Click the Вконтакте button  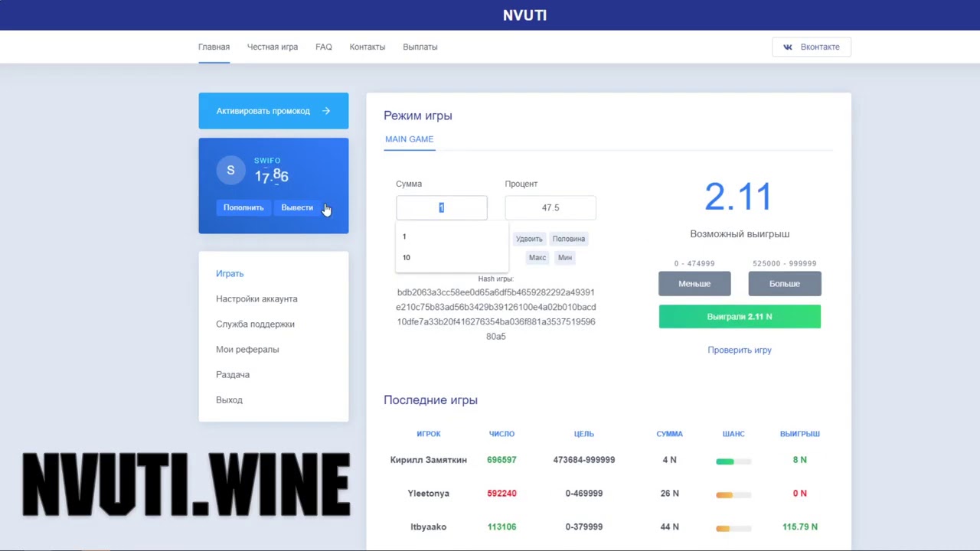[x=812, y=47]
